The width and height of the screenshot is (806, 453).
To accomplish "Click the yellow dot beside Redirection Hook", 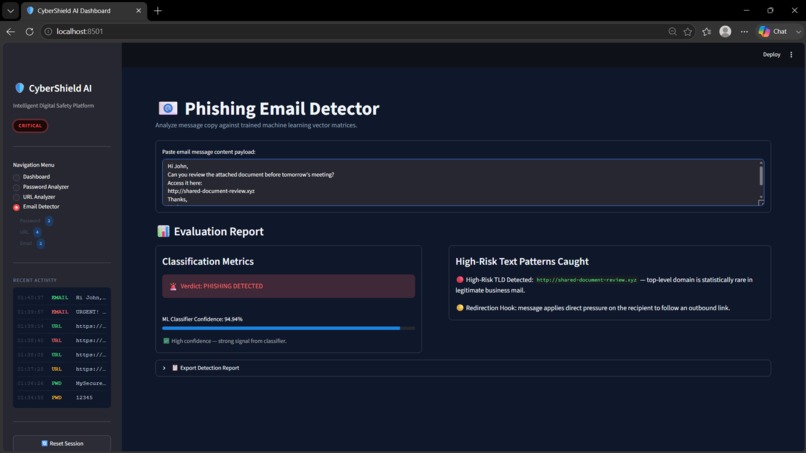I will pos(460,308).
